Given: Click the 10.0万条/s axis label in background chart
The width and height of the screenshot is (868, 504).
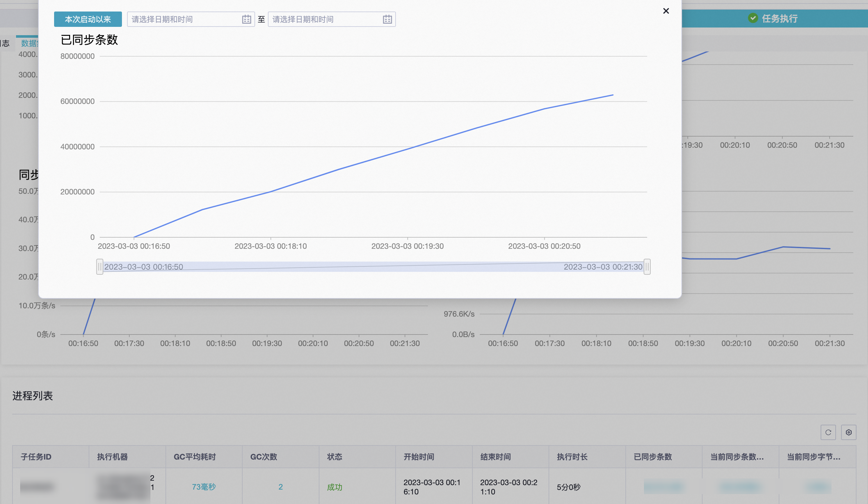Looking at the screenshot, I should pyautogui.click(x=37, y=306).
